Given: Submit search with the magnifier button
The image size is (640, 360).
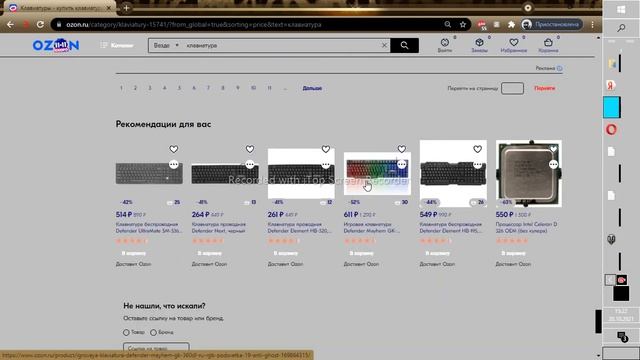Looking at the screenshot, I should click(404, 45).
